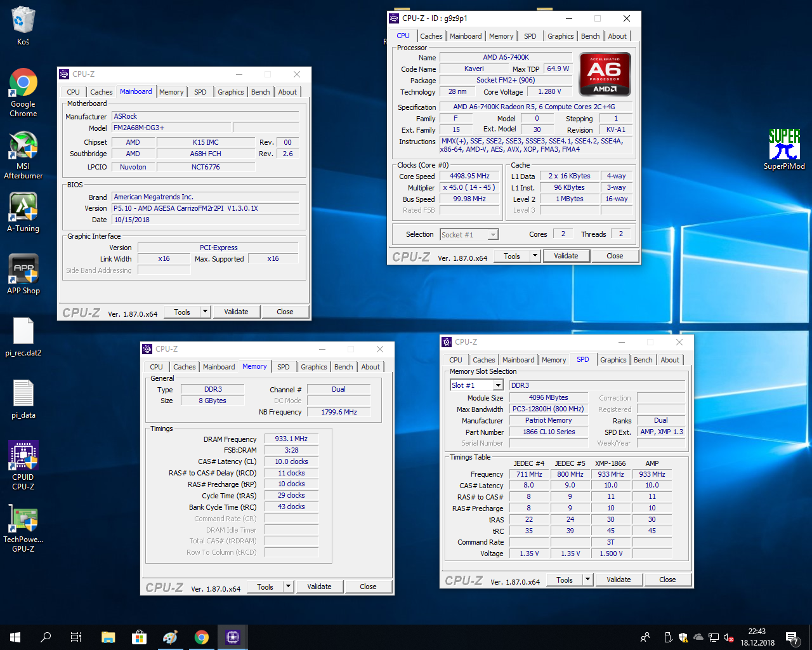Click the BIOS date 10/15/2018 field

pyautogui.click(x=205, y=220)
